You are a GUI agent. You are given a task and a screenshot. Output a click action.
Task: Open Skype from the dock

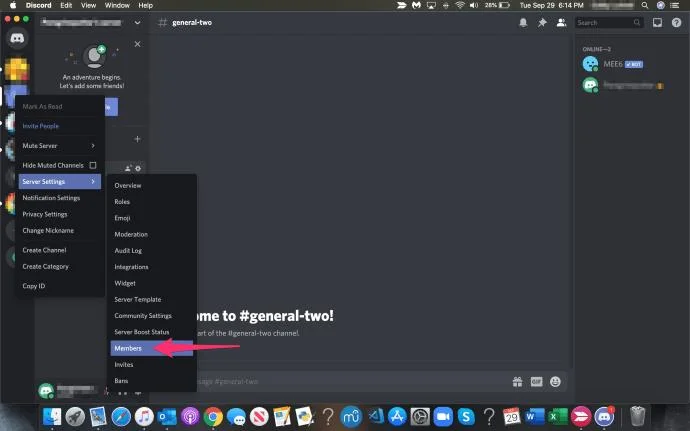[466, 416]
